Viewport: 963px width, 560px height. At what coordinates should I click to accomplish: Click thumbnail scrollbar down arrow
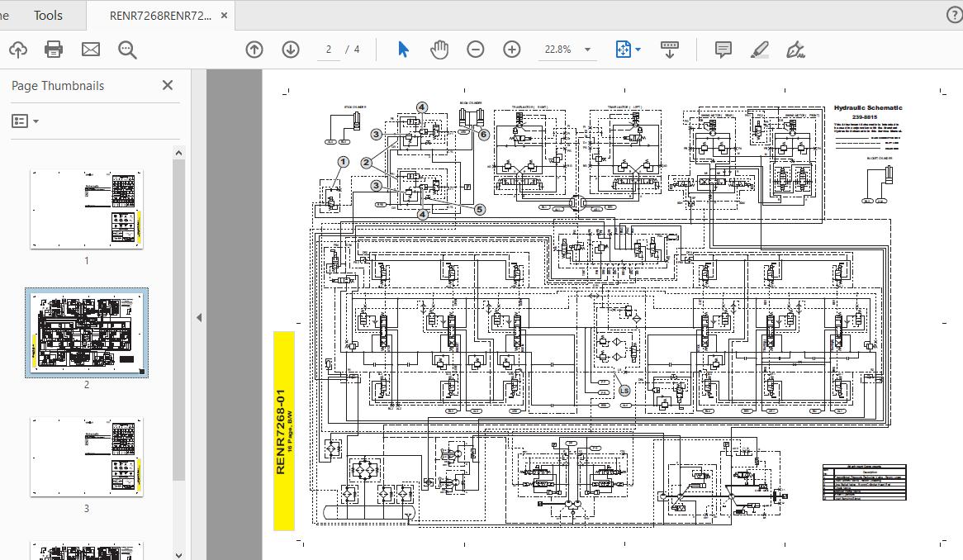click(x=178, y=554)
